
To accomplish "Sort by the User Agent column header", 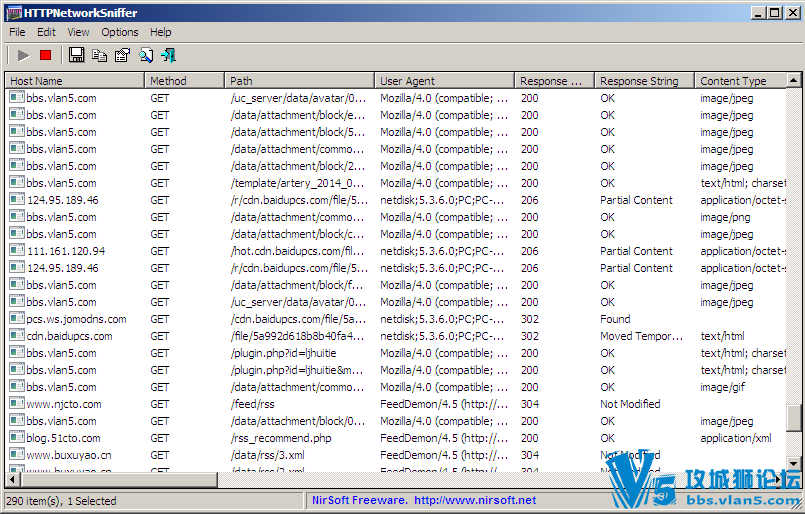I will (445, 81).
